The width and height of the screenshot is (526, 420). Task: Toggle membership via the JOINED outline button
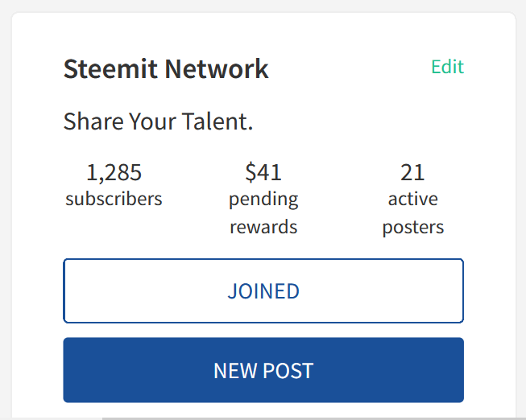click(x=263, y=290)
